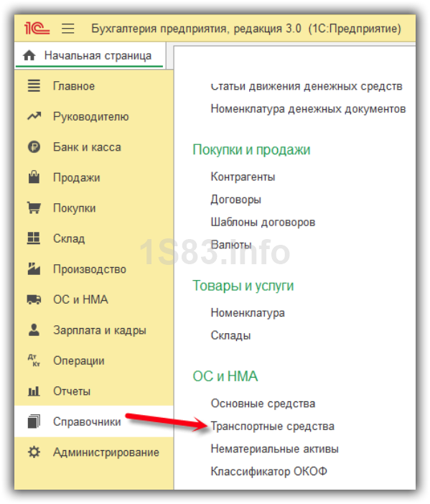Click the Бухгалтерия предприятия title text

pyautogui.click(x=246, y=29)
